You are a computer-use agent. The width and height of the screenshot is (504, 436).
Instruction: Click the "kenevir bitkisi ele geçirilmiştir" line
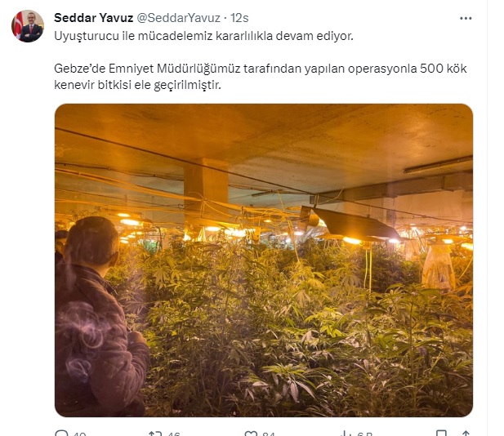click(137, 85)
